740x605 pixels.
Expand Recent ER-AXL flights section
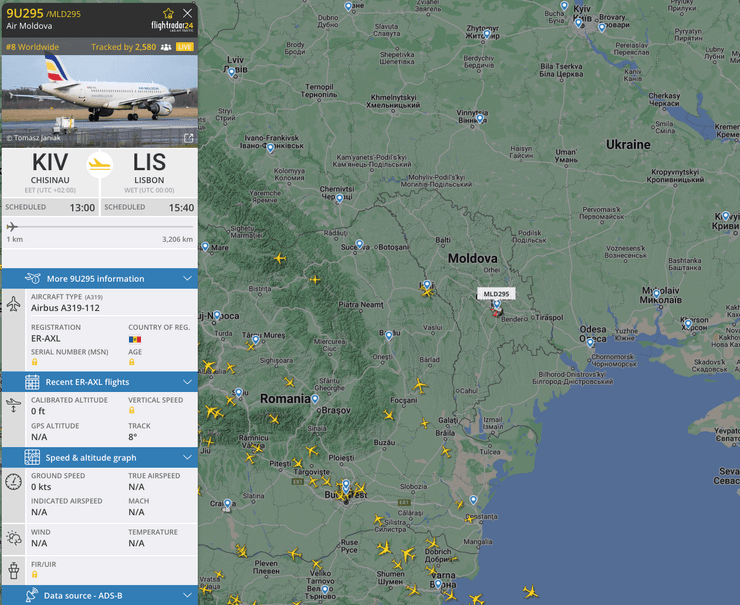99,382
